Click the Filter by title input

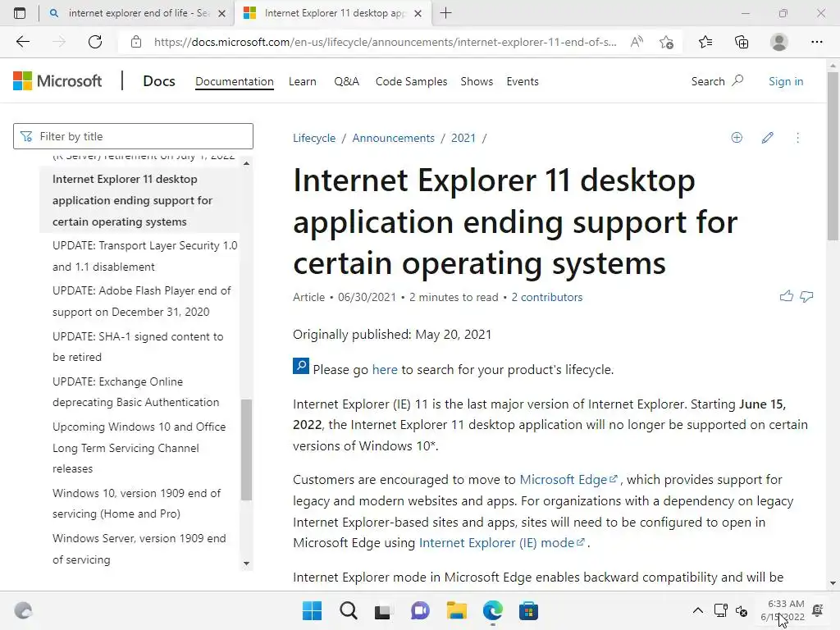(133, 136)
